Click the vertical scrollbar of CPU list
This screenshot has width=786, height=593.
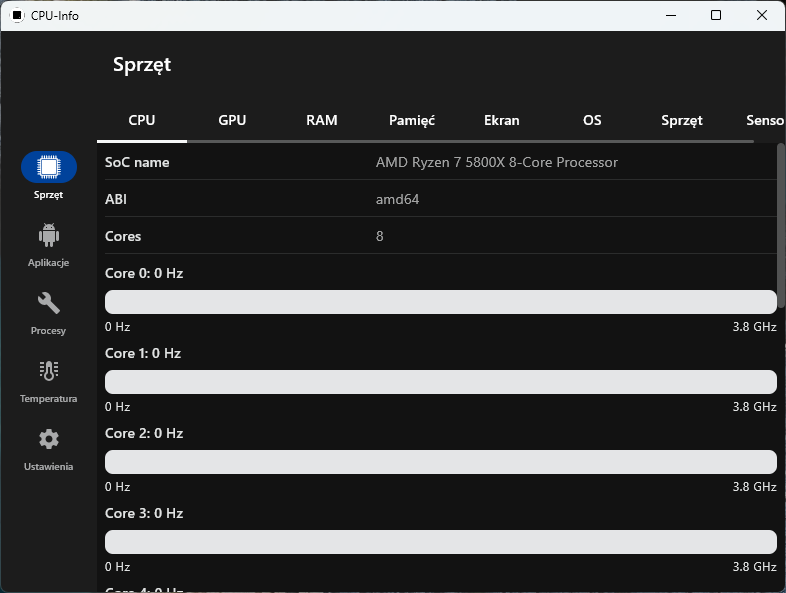pos(780,226)
